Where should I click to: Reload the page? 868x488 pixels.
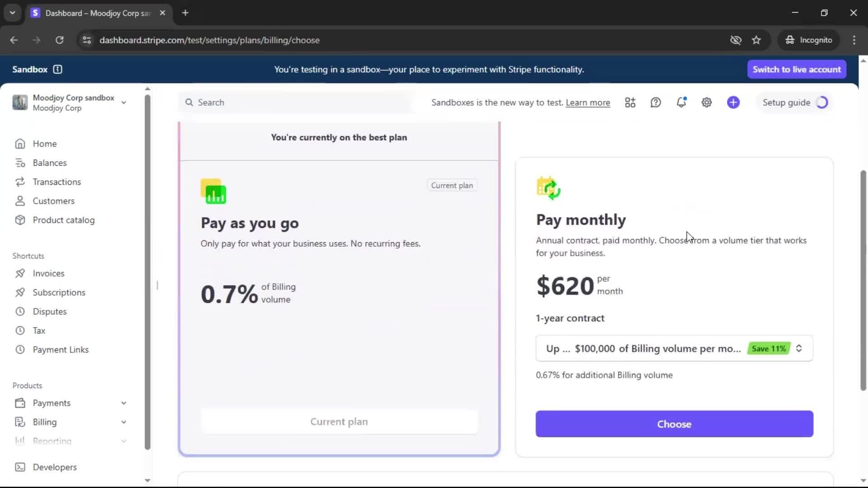(x=59, y=40)
